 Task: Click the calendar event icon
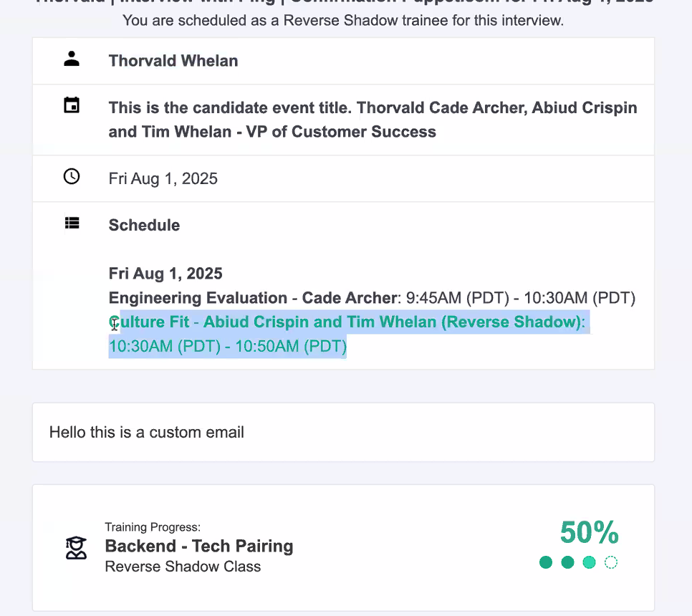72,106
